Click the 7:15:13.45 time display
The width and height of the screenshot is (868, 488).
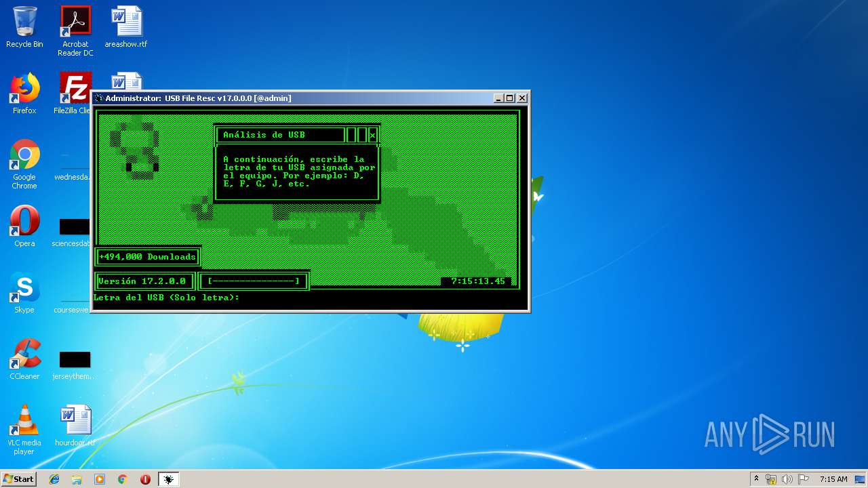coord(478,281)
